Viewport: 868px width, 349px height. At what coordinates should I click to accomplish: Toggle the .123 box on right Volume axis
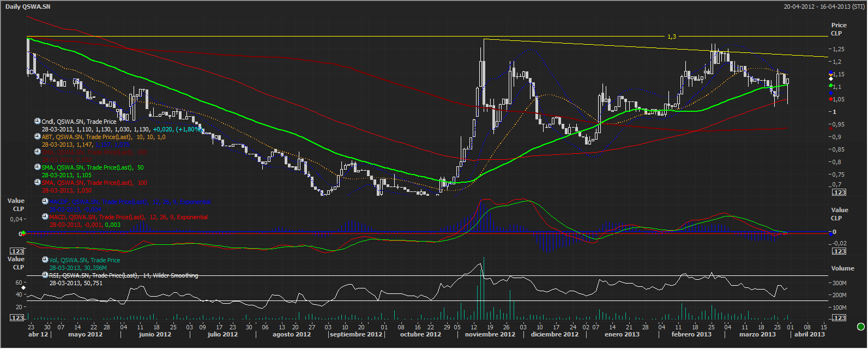[x=839, y=318]
